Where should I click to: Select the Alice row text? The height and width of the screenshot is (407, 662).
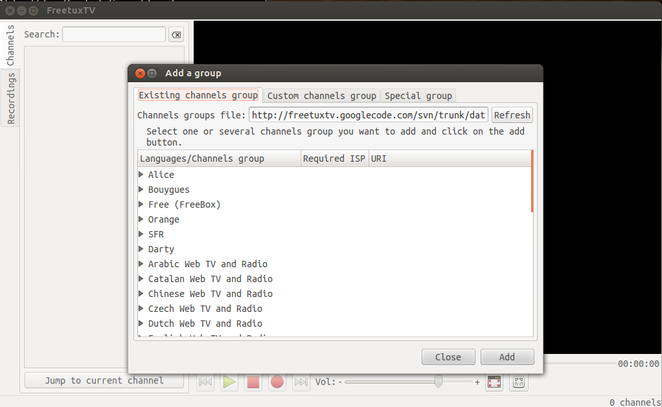coord(161,174)
